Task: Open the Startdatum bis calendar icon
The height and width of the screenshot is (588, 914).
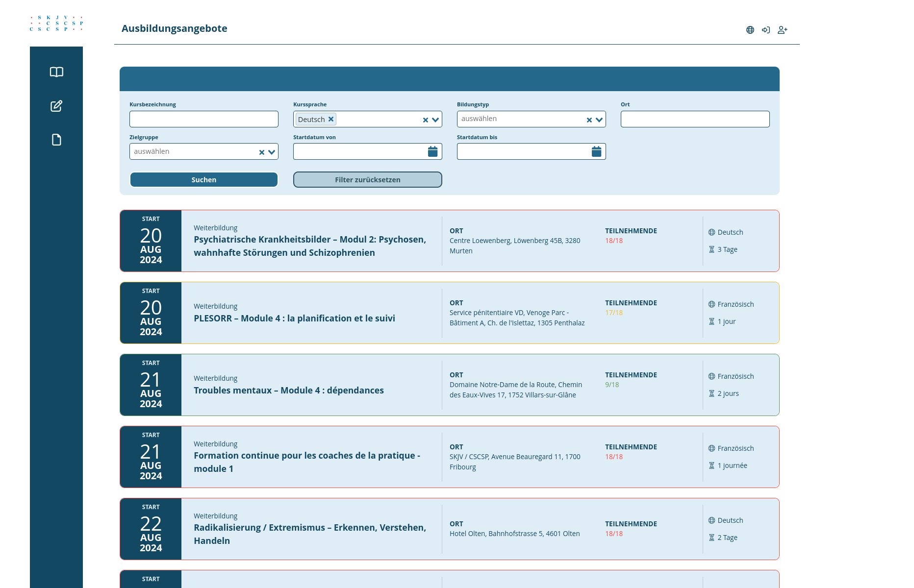Action: point(596,151)
